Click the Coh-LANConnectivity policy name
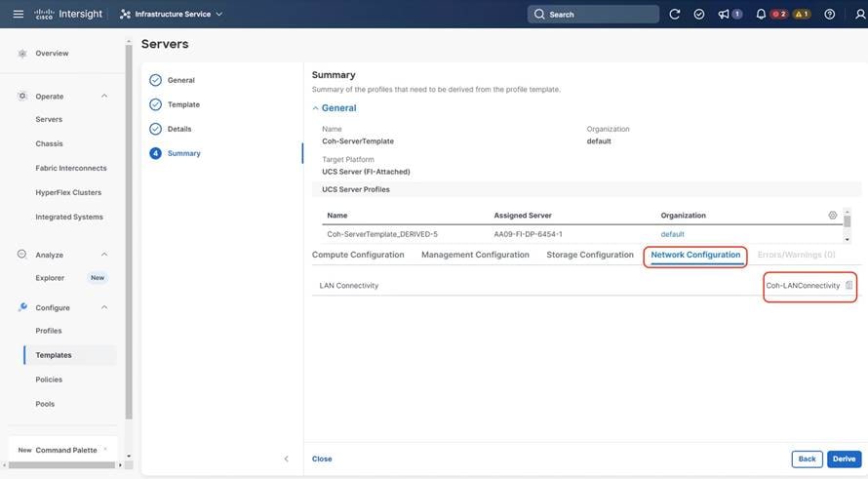 pos(803,286)
